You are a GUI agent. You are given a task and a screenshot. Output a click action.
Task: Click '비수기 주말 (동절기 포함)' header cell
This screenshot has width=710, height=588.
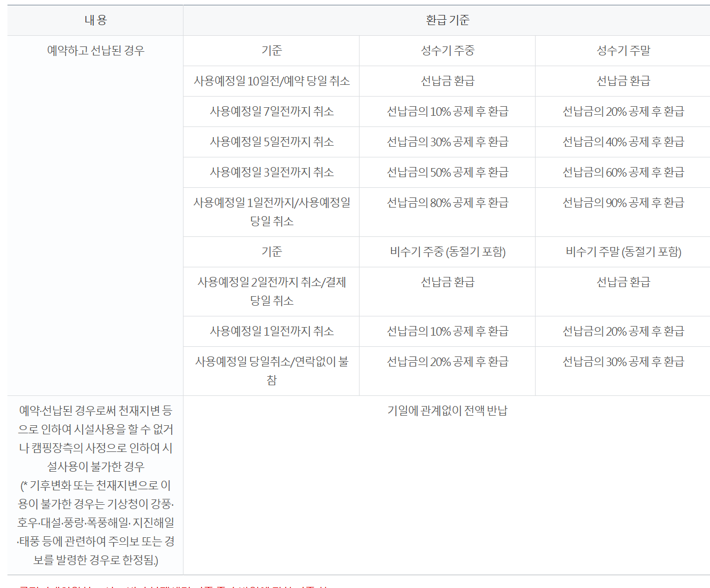[623, 252]
